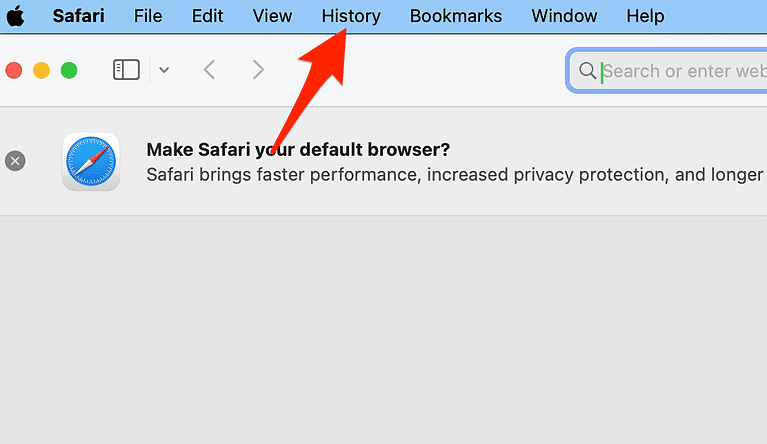This screenshot has height=444, width=767.
Task: Open the Apple menu
Action: coord(15,16)
